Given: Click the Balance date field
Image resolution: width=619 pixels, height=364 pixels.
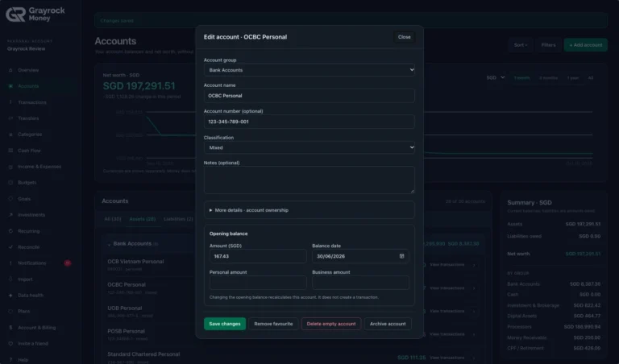Looking at the screenshot, I should 360,256.
